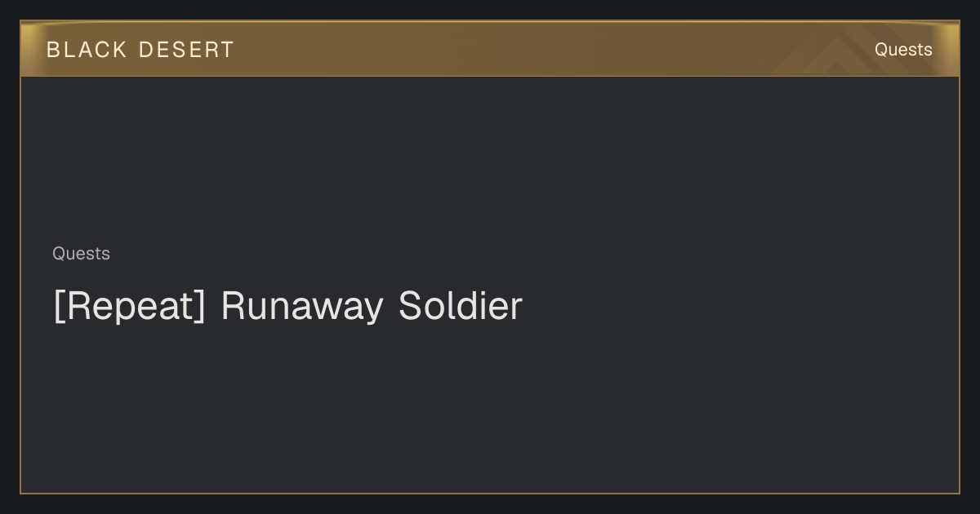Select the [Repeat] tag in the title

129,307
